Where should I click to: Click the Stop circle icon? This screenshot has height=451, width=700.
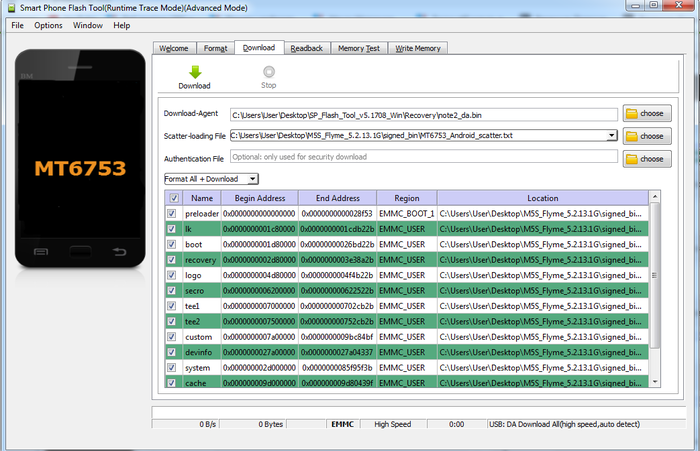tap(269, 71)
